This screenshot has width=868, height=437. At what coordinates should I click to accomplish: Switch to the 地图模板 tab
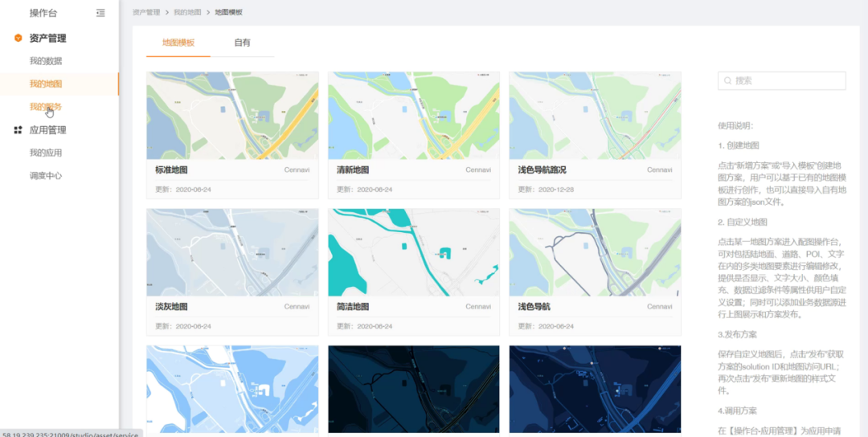(178, 43)
